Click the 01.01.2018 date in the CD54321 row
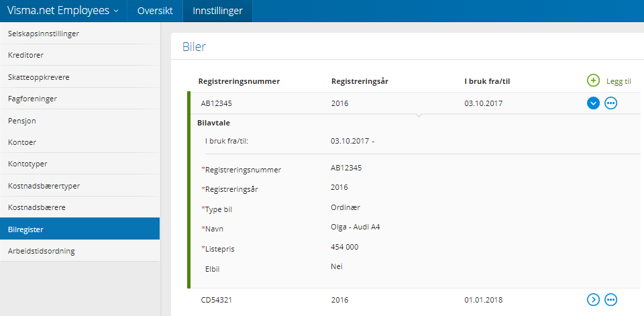 [x=484, y=300]
